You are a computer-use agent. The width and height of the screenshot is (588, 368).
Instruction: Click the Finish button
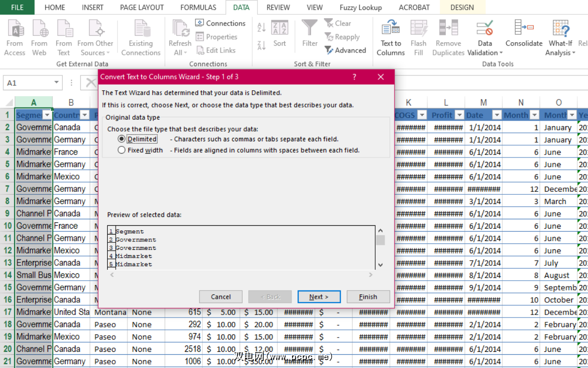tap(368, 297)
